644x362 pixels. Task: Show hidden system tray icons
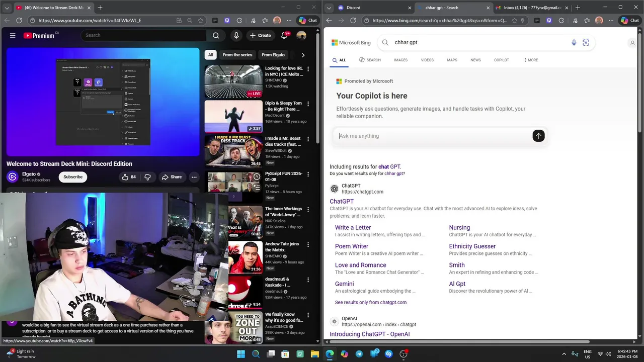[x=564, y=354]
